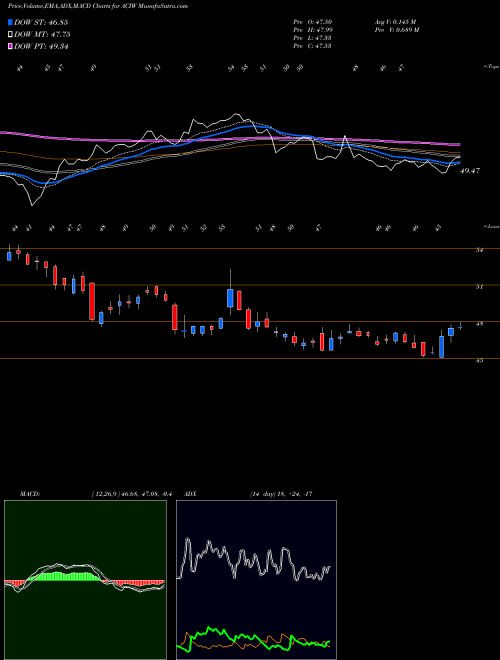Click the 48 price axis label
This screenshot has width=500, height=660.
[479, 324]
